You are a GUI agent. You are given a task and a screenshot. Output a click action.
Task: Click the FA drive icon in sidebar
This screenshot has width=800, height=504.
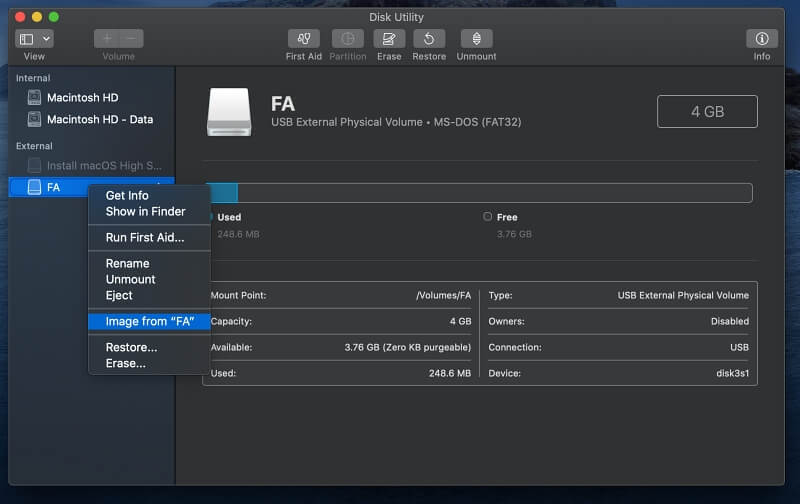[34, 187]
